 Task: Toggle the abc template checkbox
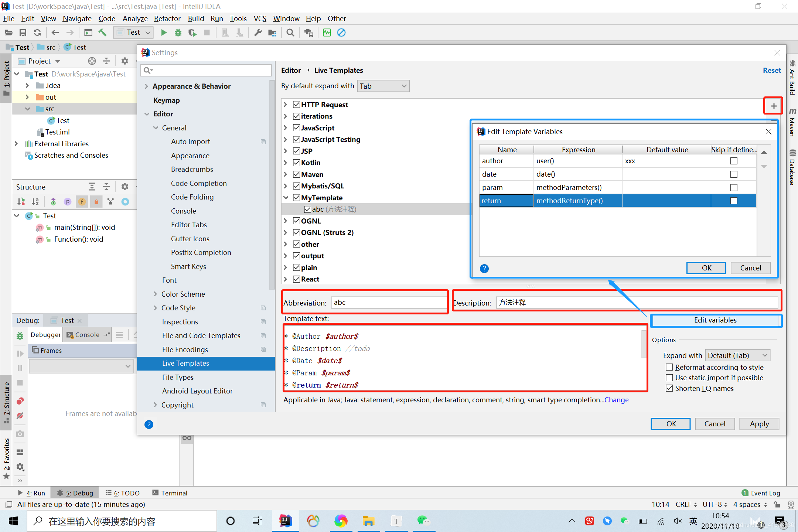[x=307, y=209]
